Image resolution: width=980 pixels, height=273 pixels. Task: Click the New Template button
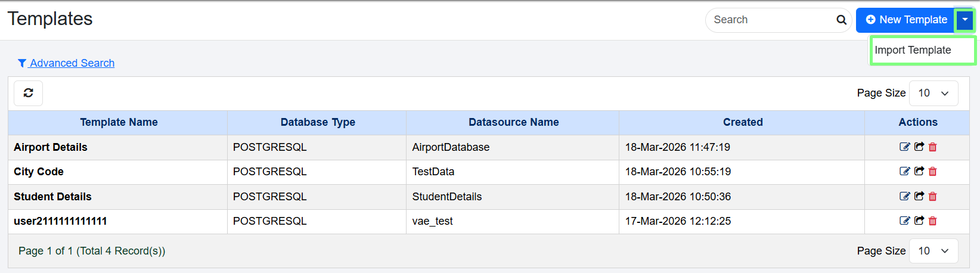905,20
